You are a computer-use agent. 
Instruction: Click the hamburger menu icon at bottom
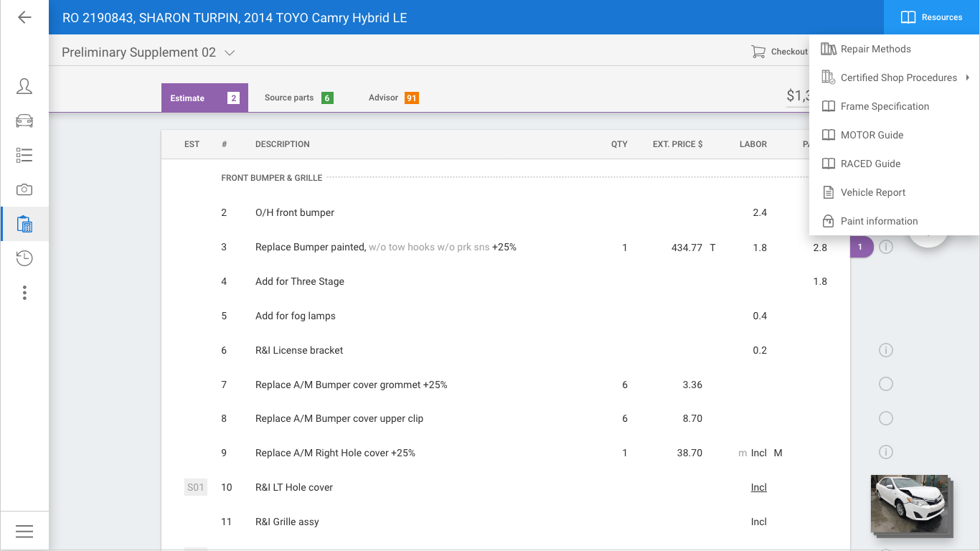coord(24,532)
